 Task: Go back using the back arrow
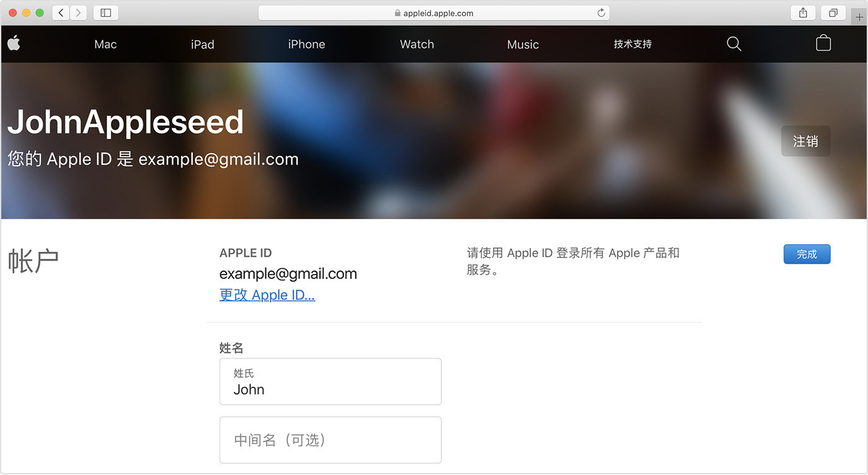[60, 12]
